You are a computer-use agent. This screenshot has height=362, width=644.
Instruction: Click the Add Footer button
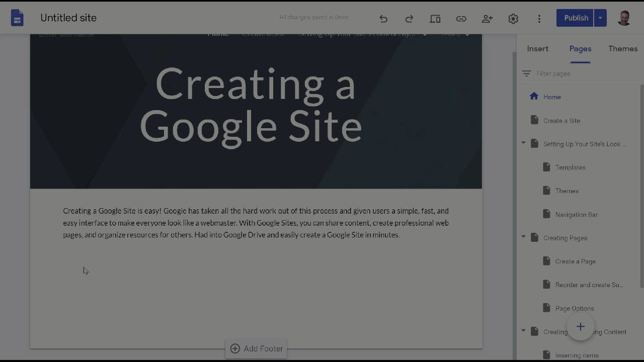256,348
